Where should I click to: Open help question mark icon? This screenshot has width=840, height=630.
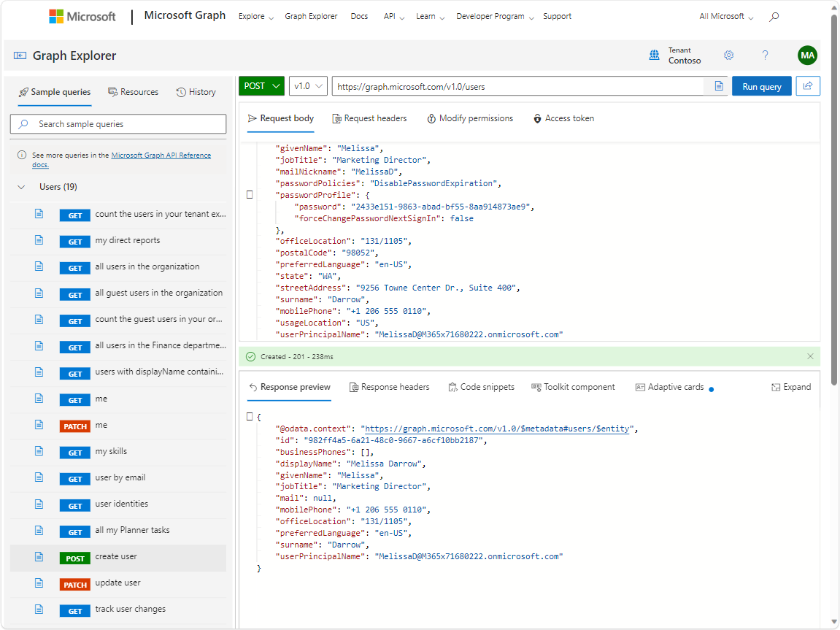pyautogui.click(x=765, y=55)
